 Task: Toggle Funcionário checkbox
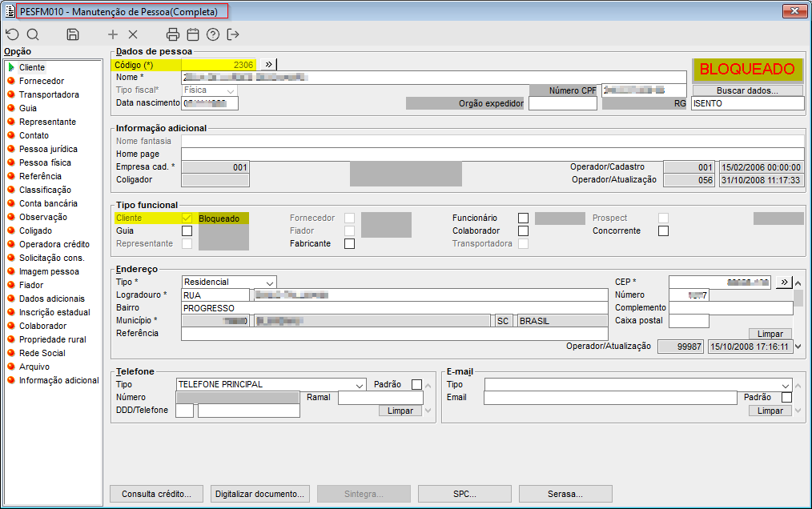tap(524, 218)
